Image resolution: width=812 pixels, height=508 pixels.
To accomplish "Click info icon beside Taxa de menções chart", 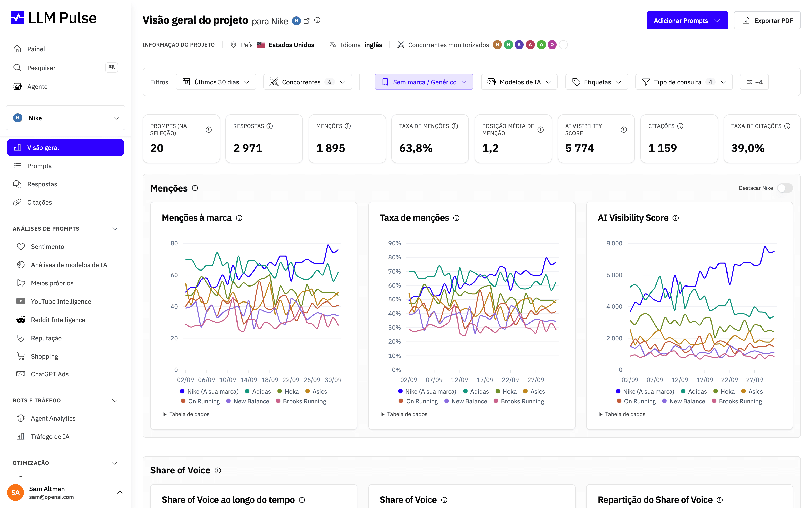I will 456,218.
